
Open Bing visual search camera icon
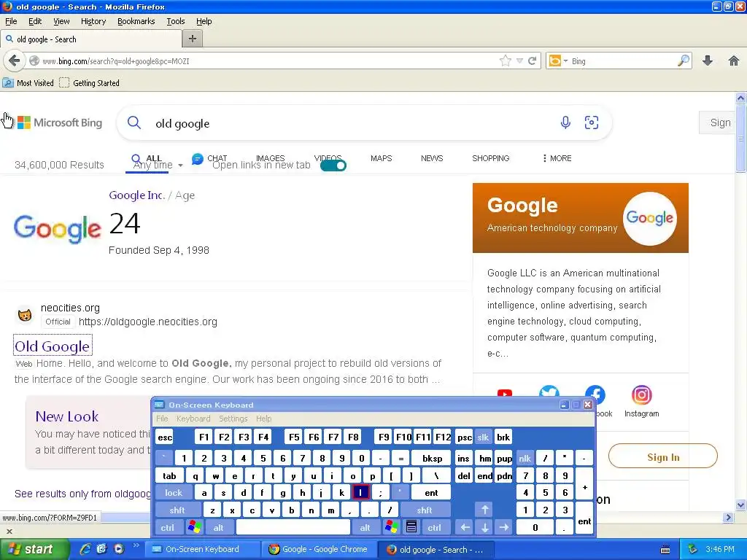coord(591,122)
